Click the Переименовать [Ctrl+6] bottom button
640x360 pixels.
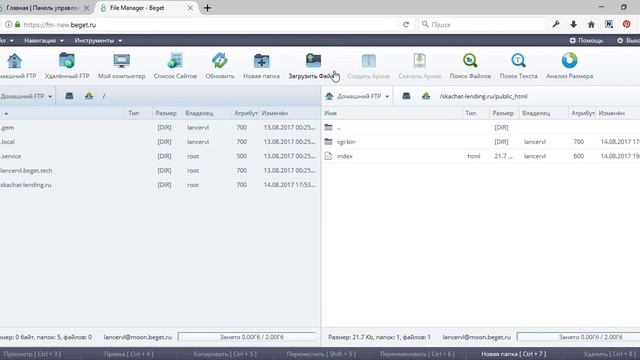pyautogui.click(x=417, y=354)
